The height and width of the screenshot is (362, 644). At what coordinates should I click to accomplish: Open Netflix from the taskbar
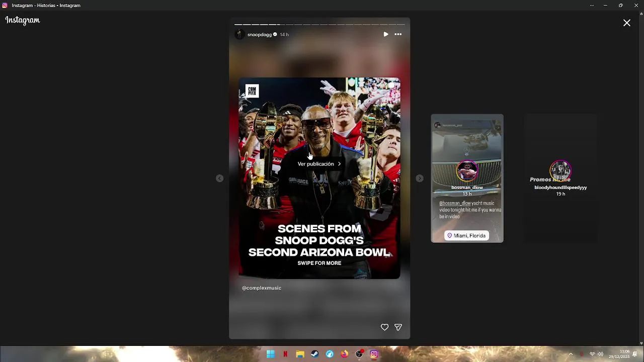[x=285, y=354]
